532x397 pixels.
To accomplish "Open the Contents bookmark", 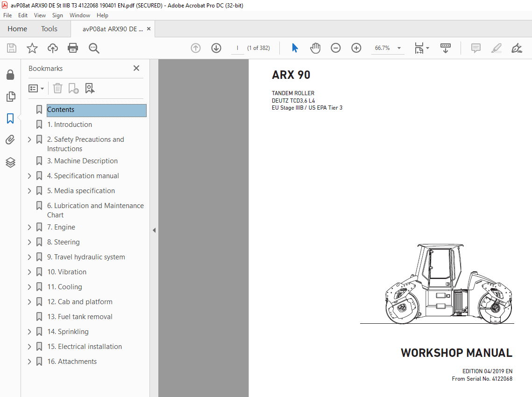I will [x=96, y=110].
